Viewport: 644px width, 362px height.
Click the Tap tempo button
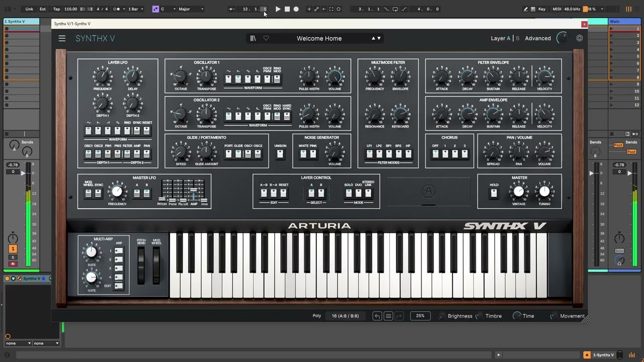click(56, 9)
